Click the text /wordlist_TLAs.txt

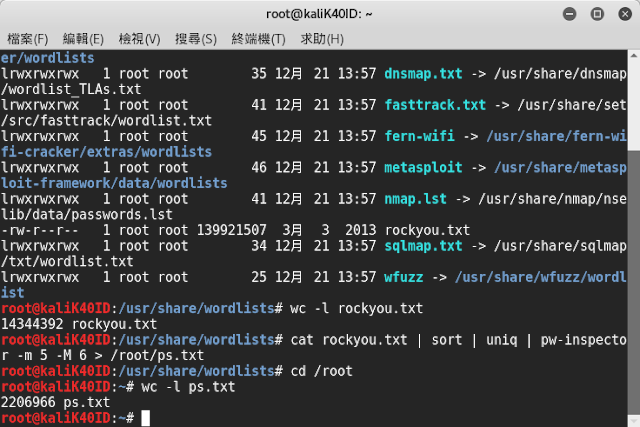pyautogui.click(x=71, y=89)
